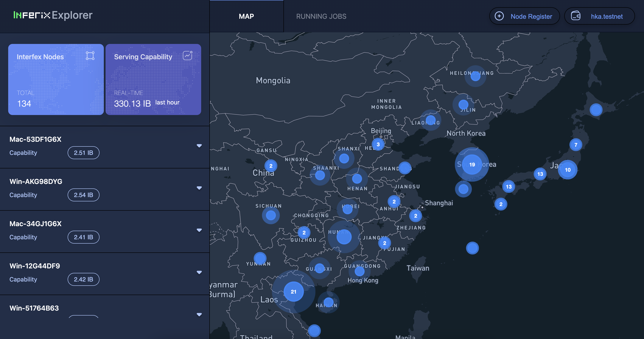Click the Inferix Explorer logo
Image resolution: width=644 pixels, height=339 pixels.
pos(53,16)
